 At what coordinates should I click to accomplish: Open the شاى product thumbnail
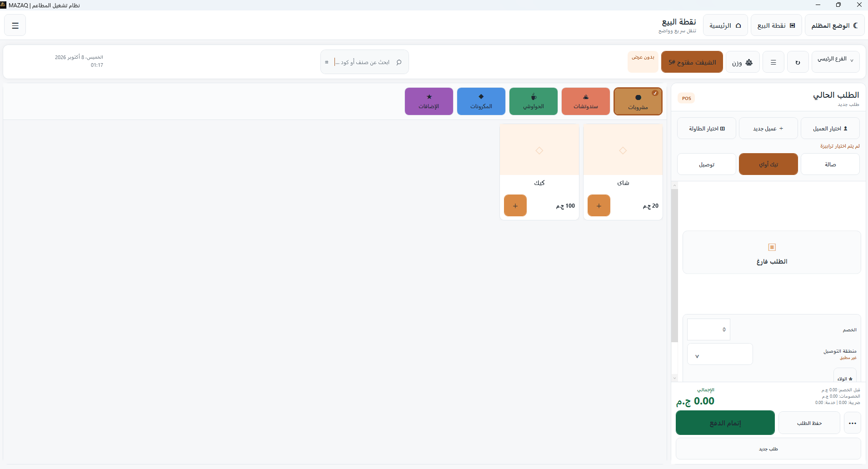(623, 150)
